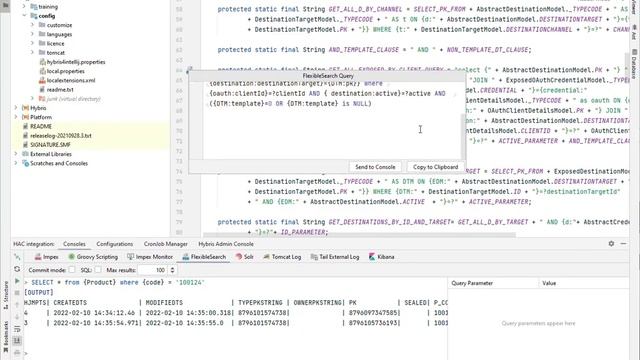
Task: Expand Scratches and Consoles node
Action: (16, 163)
